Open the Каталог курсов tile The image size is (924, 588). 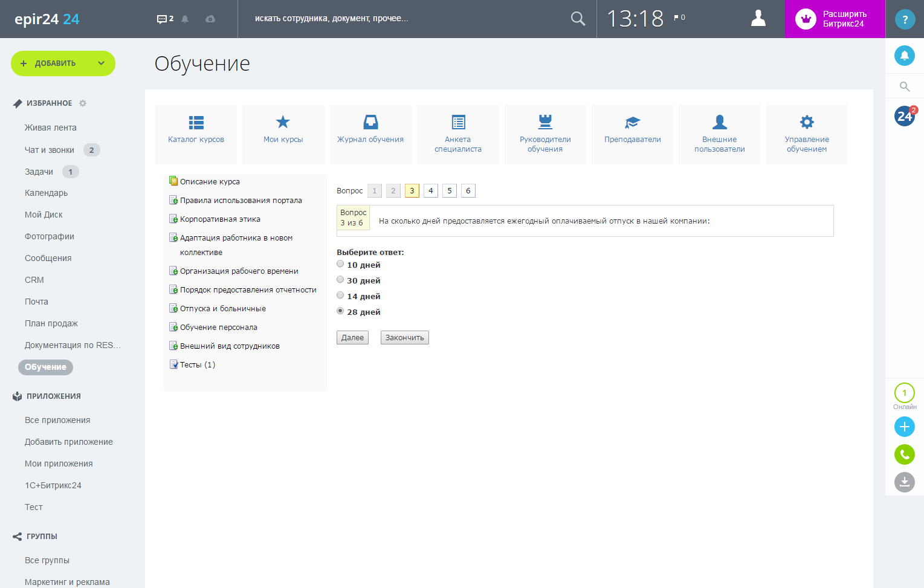(x=196, y=135)
